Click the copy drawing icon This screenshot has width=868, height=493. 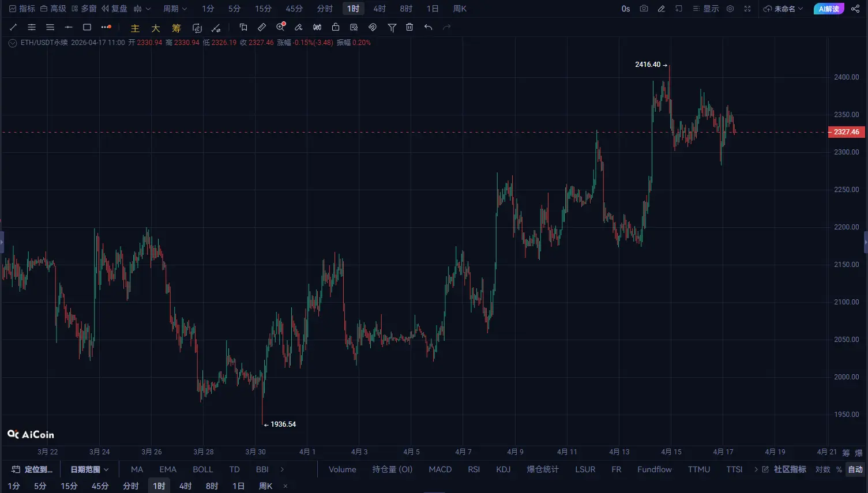(243, 27)
